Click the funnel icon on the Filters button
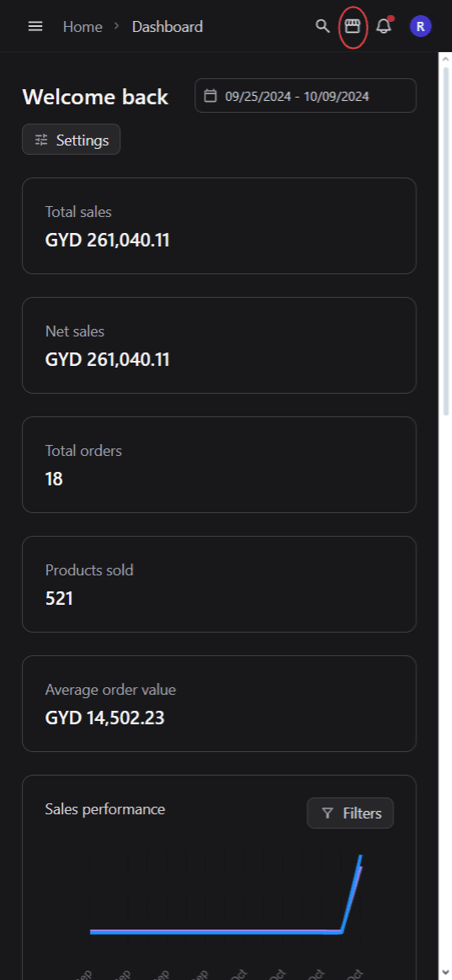 pyautogui.click(x=327, y=813)
